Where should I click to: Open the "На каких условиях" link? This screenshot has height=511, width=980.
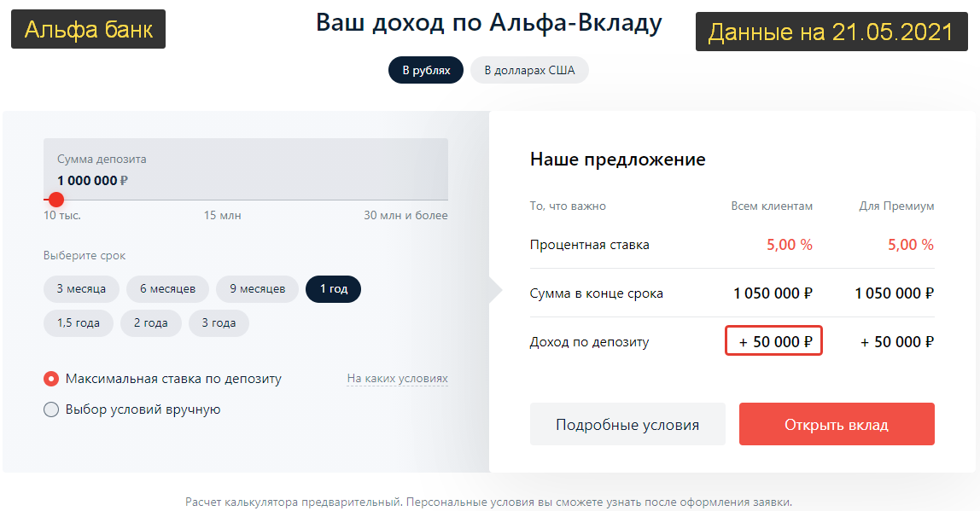tap(397, 378)
